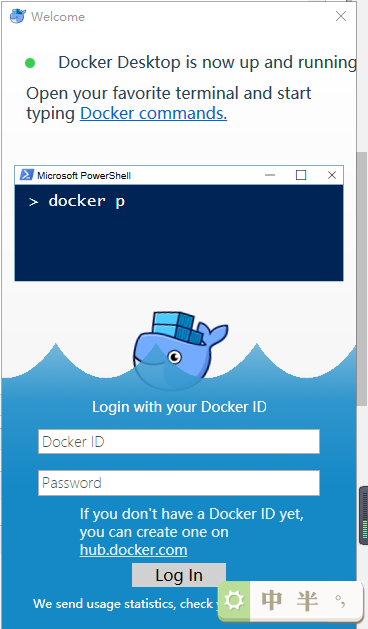Close the Welcome window
The width and height of the screenshot is (368, 629).
tap(341, 16)
